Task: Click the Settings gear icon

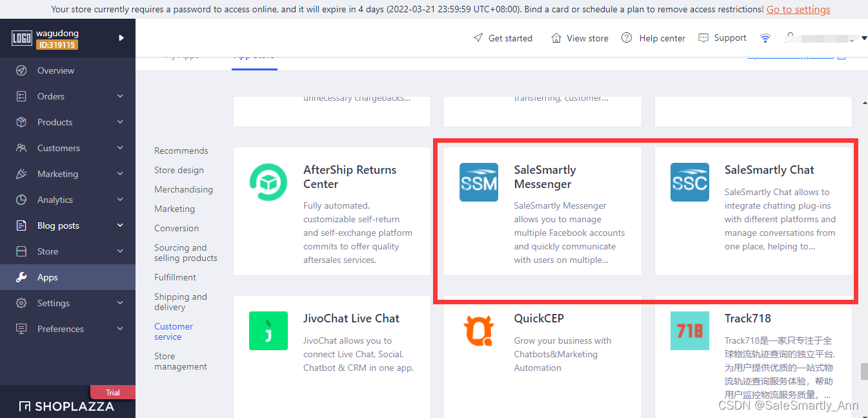Action: pos(21,303)
